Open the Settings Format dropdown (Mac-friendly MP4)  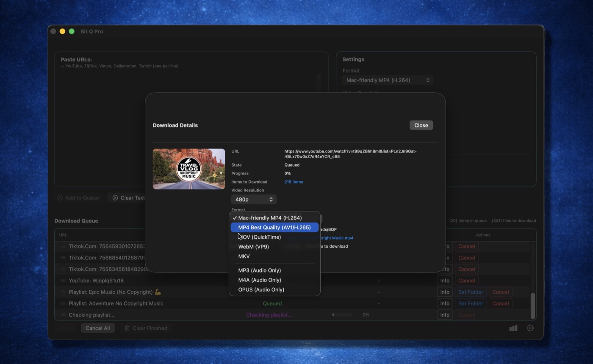388,80
